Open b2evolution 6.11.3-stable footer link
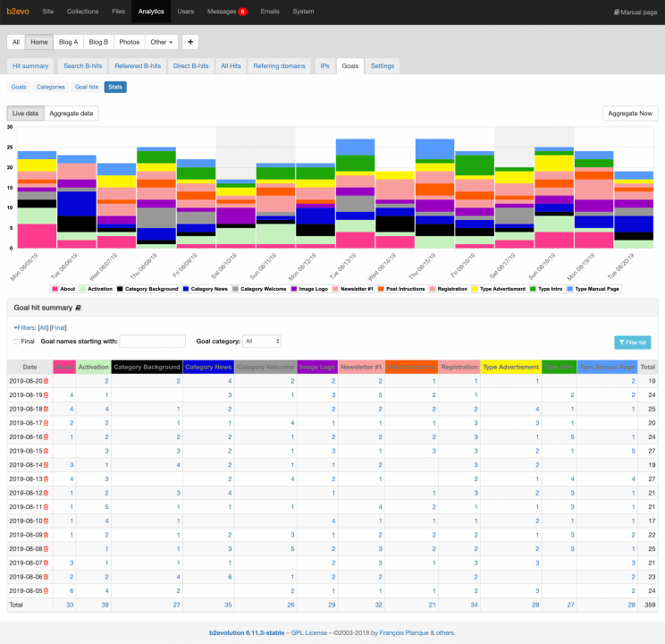Screen dimensions: 665x644 tap(247, 633)
